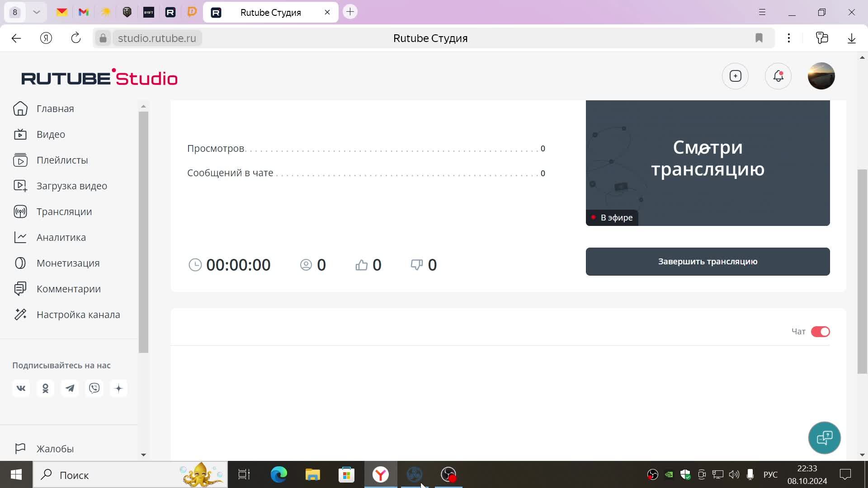Switch to the orange D pinned tab
The height and width of the screenshot is (488, 868).
192,12
